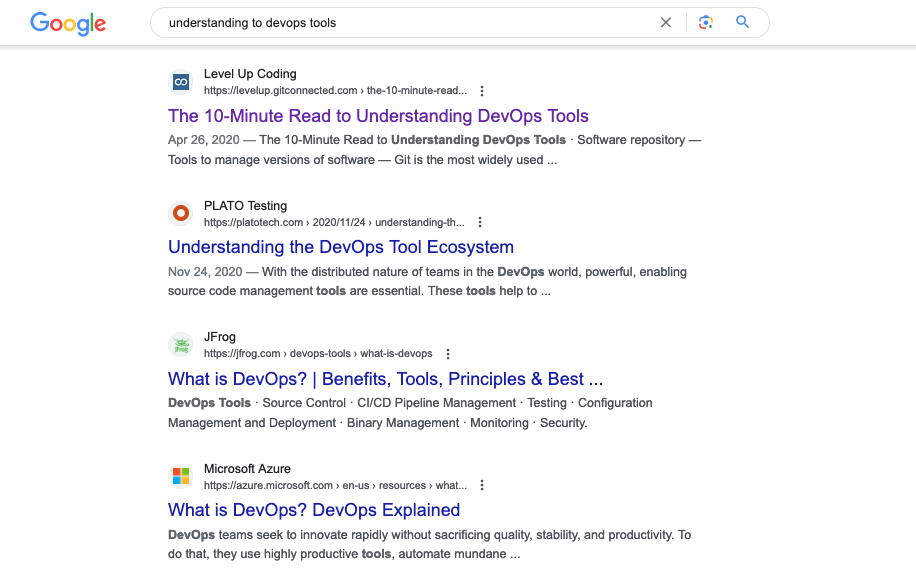Click the magnifying glass search icon
Screen dimensions: 916x584
tap(742, 23)
